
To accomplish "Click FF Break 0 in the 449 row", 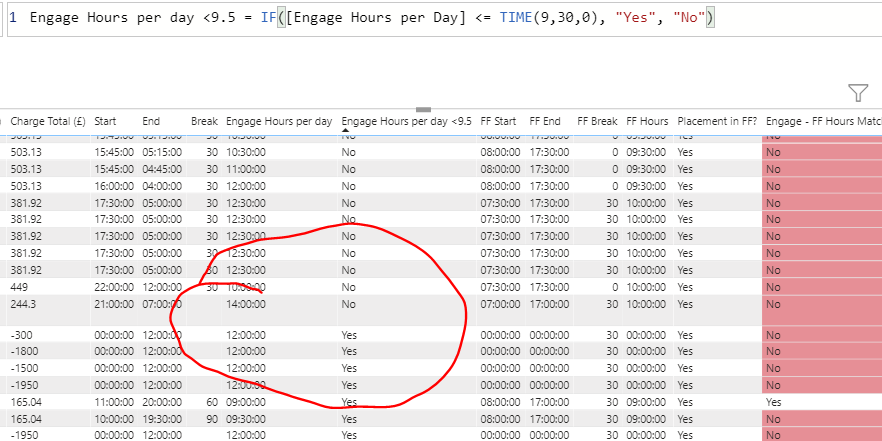I will pyautogui.click(x=615, y=287).
